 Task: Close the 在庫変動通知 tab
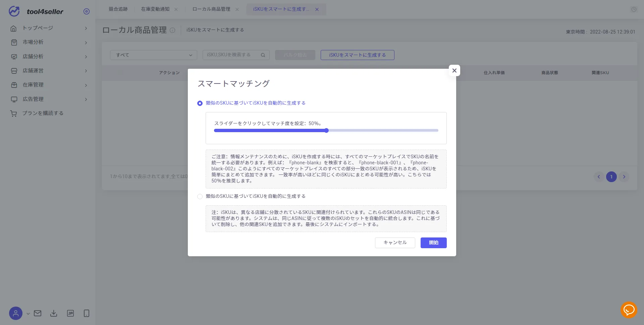click(176, 9)
